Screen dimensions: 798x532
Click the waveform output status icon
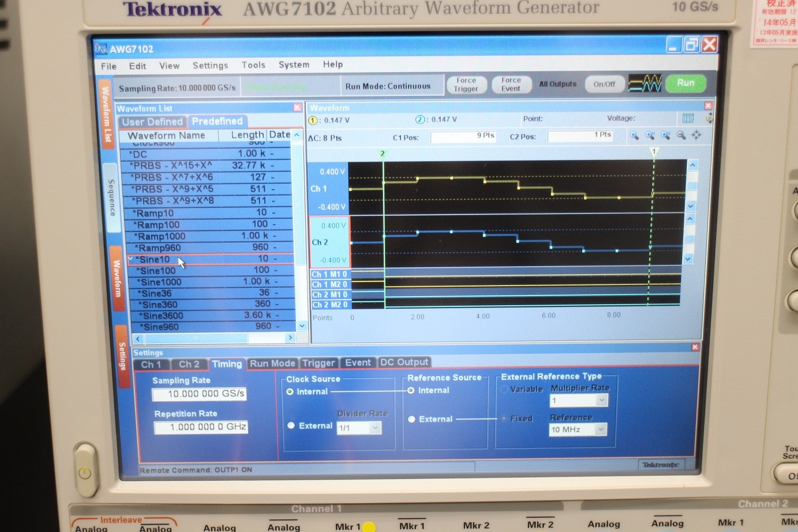(x=645, y=84)
